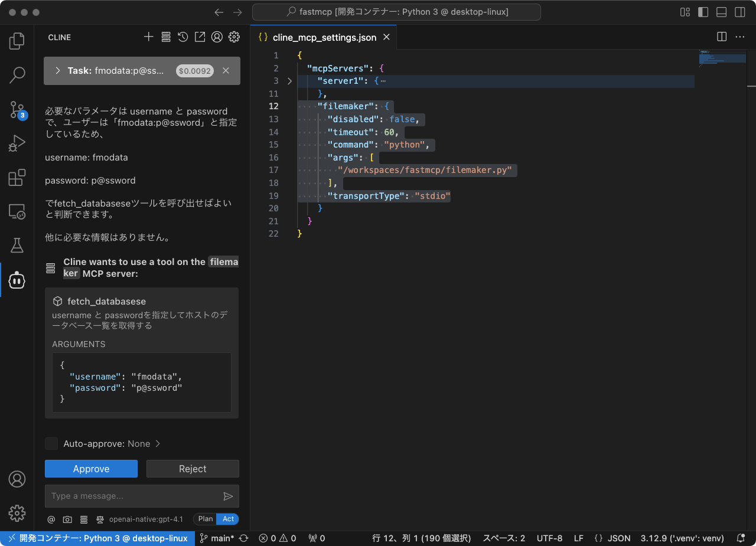
Task: Open Cline settings with the gear icon
Action: tap(234, 37)
